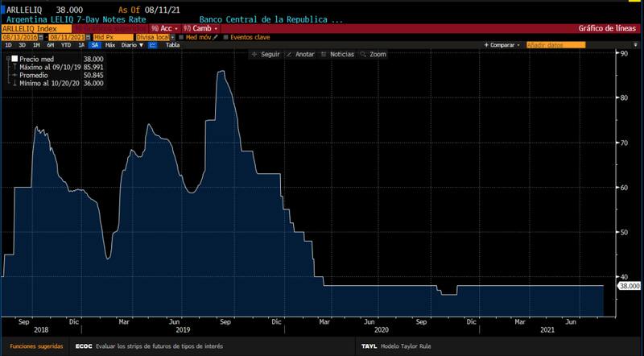This screenshot has height=356, width=644.
Task: Click the Acc actions button
Action: (x=164, y=28)
